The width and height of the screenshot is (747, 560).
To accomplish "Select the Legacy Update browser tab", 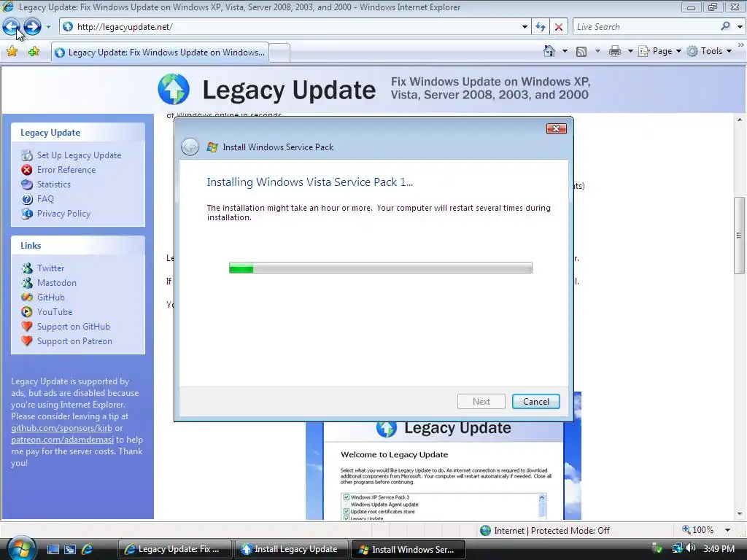I will [160, 52].
